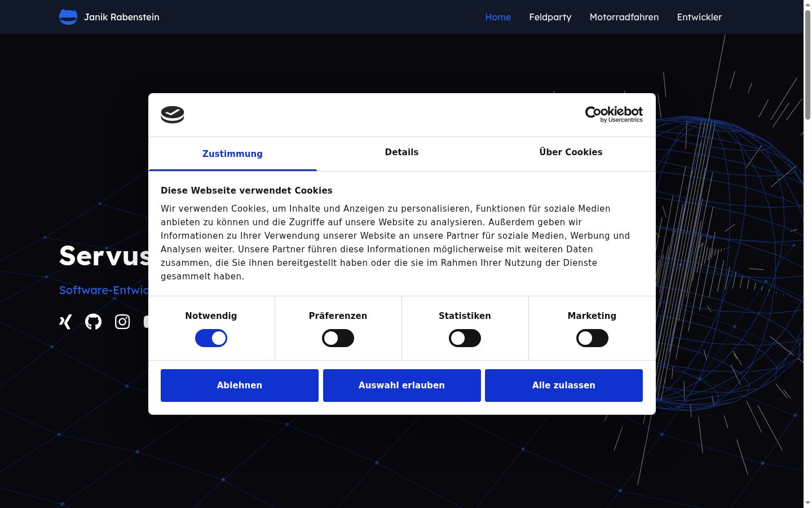This screenshot has height=508, width=812.
Task: Click the Ablehnen button
Action: click(x=240, y=386)
